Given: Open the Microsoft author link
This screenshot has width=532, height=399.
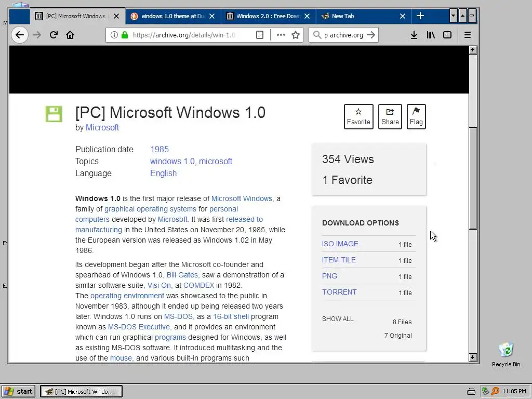Looking at the screenshot, I should pos(102,128).
